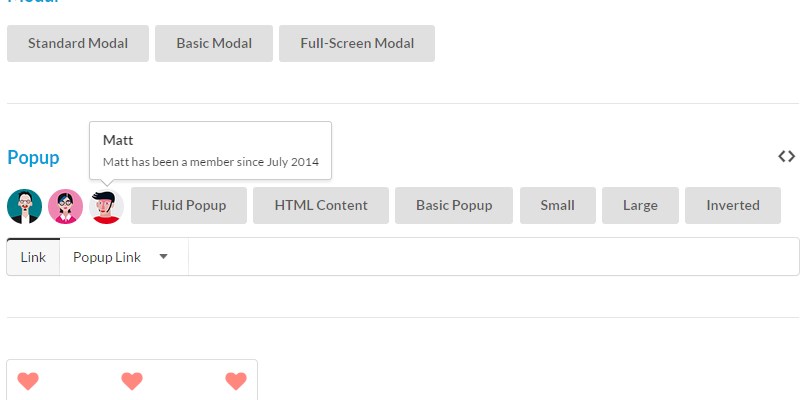Click the Popup section heading
The height and width of the screenshot is (400, 800).
(33, 157)
